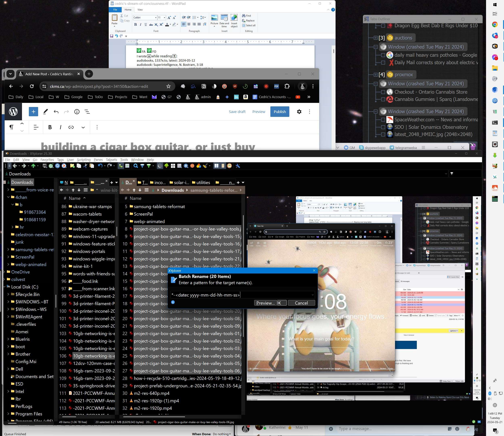Click the Preview... button in Batch Rename dialog

tap(265, 303)
